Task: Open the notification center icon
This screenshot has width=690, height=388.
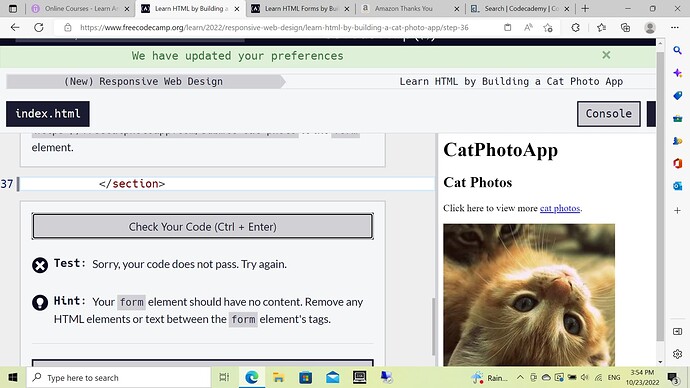Action: (673, 377)
